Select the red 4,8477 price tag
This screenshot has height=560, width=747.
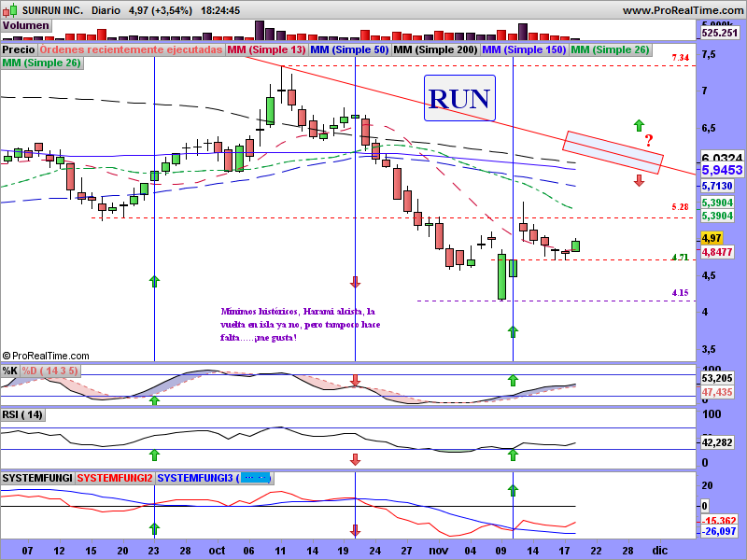(717, 252)
